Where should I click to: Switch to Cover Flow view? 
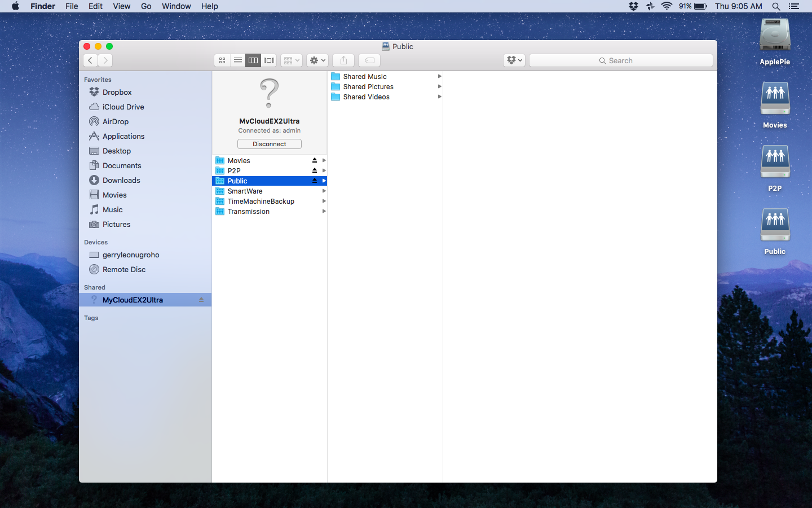(x=269, y=60)
